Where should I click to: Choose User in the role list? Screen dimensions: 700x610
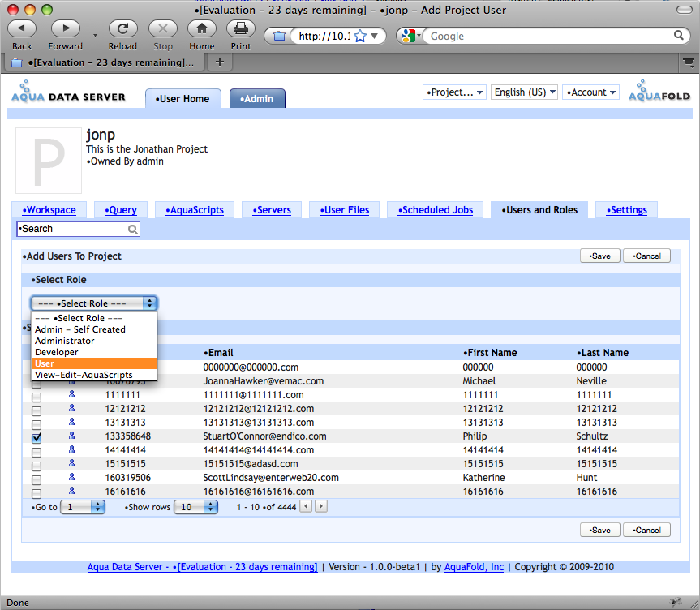point(94,363)
